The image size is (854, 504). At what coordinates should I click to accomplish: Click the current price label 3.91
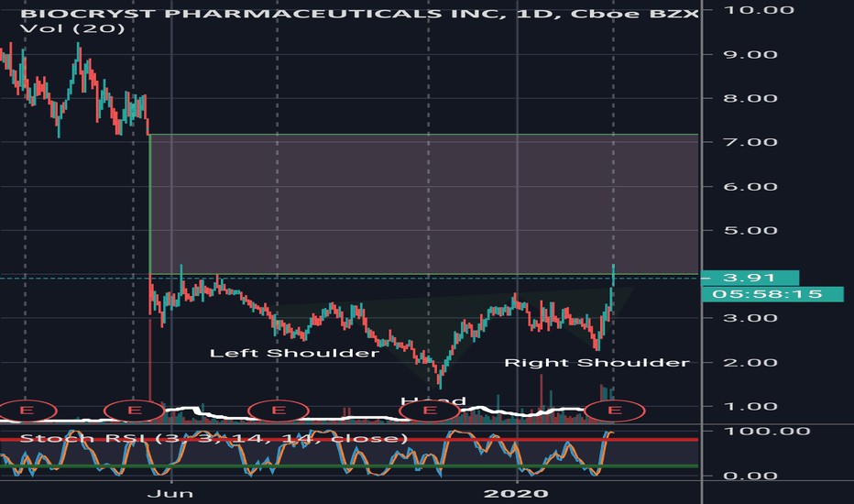(x=750, y=278)
